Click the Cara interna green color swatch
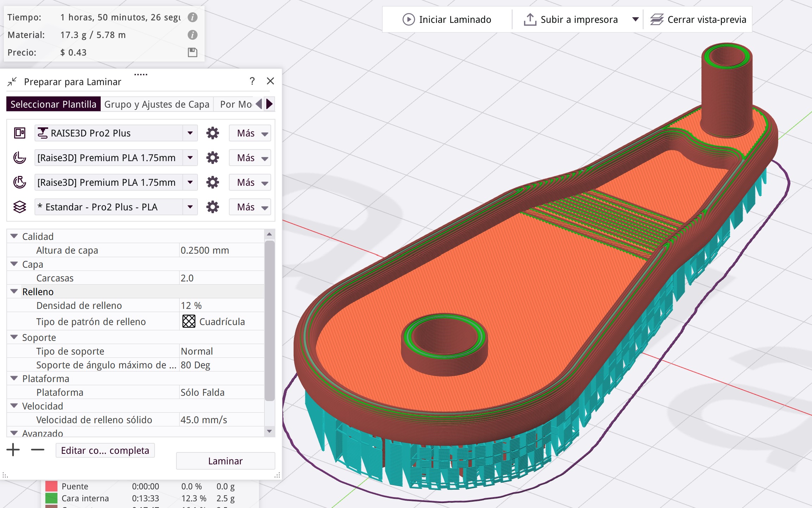Viewport: 812px width, 508px height. click(x=51, y=498)
